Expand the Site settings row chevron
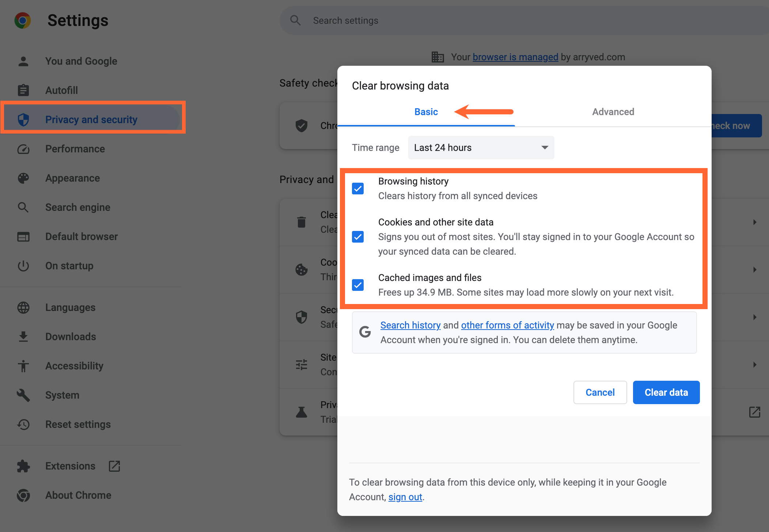Screen dimensions: 769x532 tap(755, 365)
